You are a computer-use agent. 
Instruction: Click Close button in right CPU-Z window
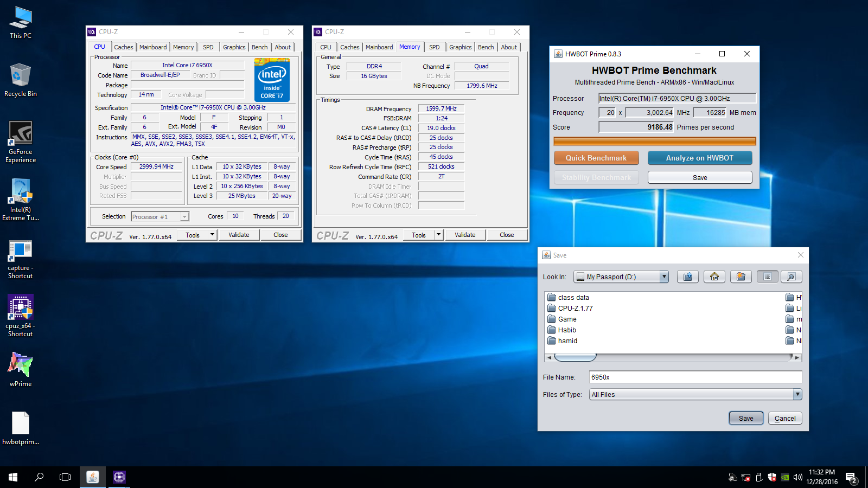(507, 235)
